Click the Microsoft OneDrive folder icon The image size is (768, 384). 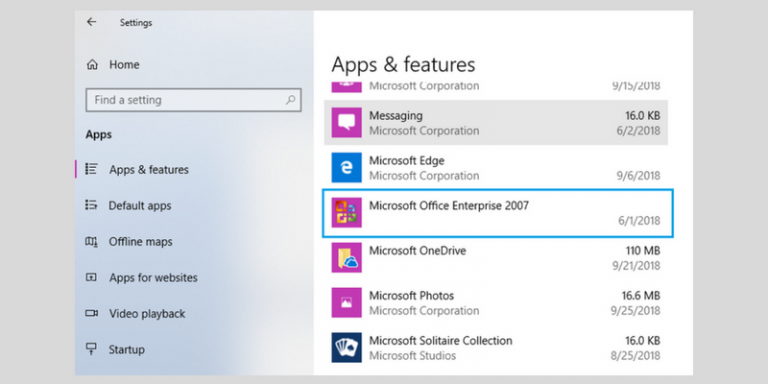[346, 258]
